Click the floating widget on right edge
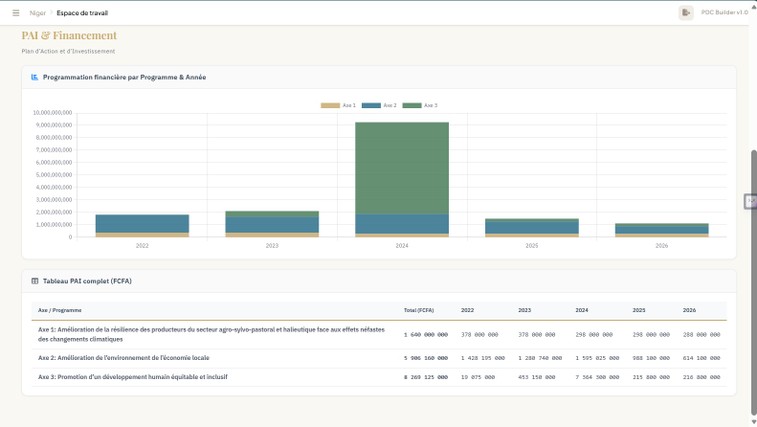 pos(750,202)
